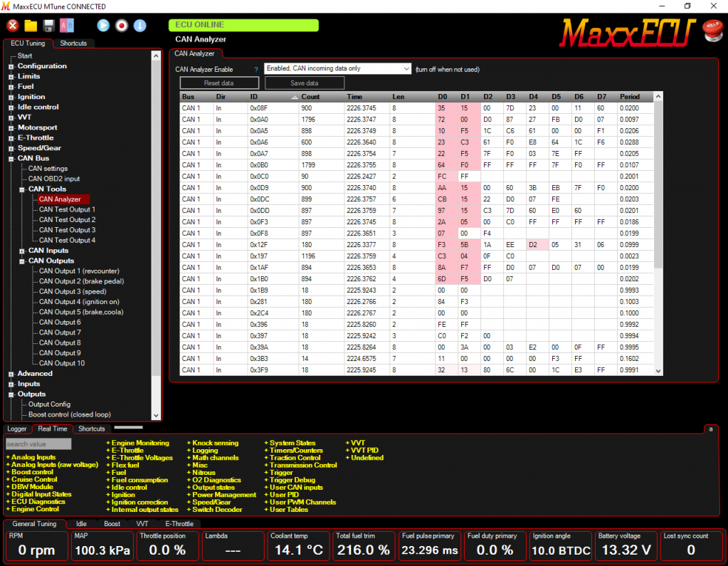Select table row with ID 0x12F
This screenshot has height=566, width=728.
point(416,245)
